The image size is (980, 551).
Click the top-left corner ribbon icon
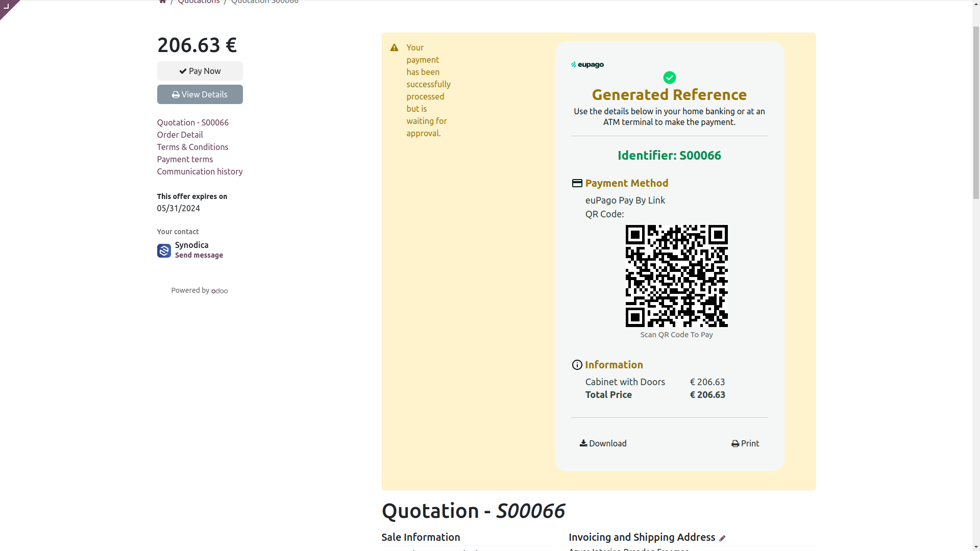7,6
